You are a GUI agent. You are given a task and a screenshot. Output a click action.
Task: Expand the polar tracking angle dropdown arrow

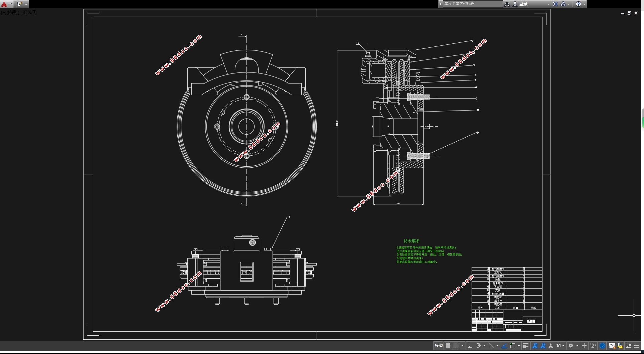484,346
